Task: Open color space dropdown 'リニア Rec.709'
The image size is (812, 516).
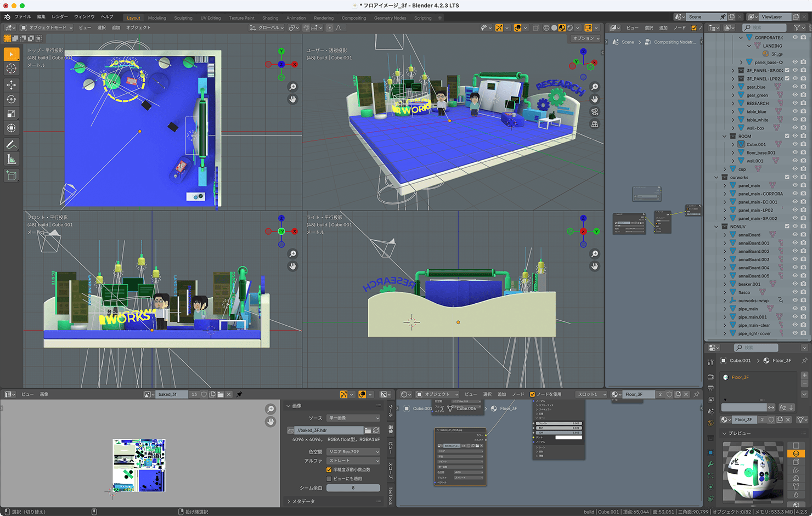Action: click(353, 452)
